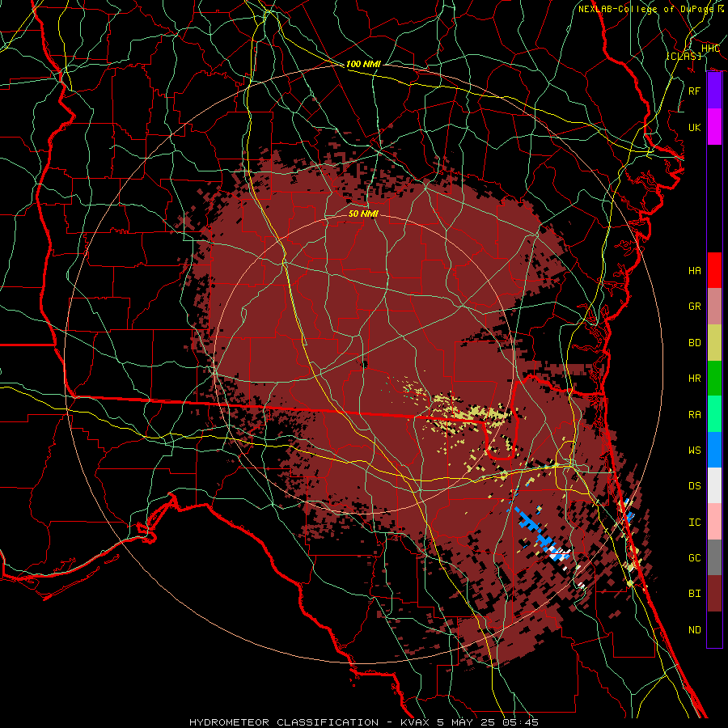Screen dimensions: 728x728
Task: Click the "GR" legend label
Action: [695, 307]
